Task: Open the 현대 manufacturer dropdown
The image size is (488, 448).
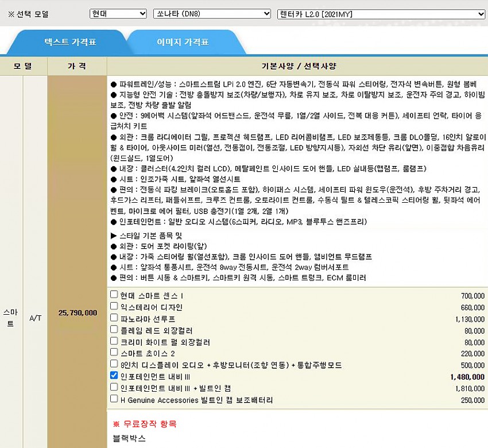Action: pyautogui.click(x=118, y=14)
